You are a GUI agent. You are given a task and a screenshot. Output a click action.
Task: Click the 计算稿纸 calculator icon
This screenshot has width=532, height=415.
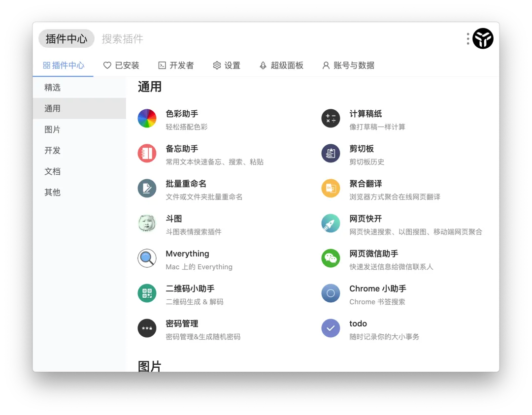point(331,118)
